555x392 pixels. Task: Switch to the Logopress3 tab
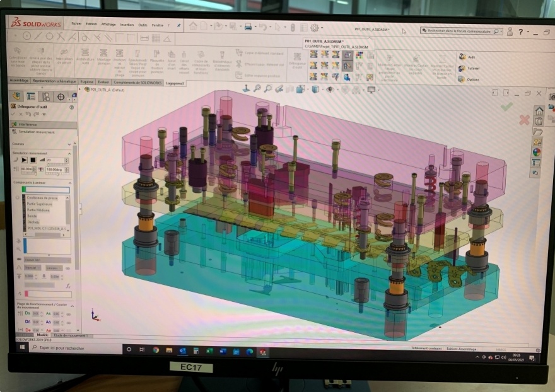[175, 82]
